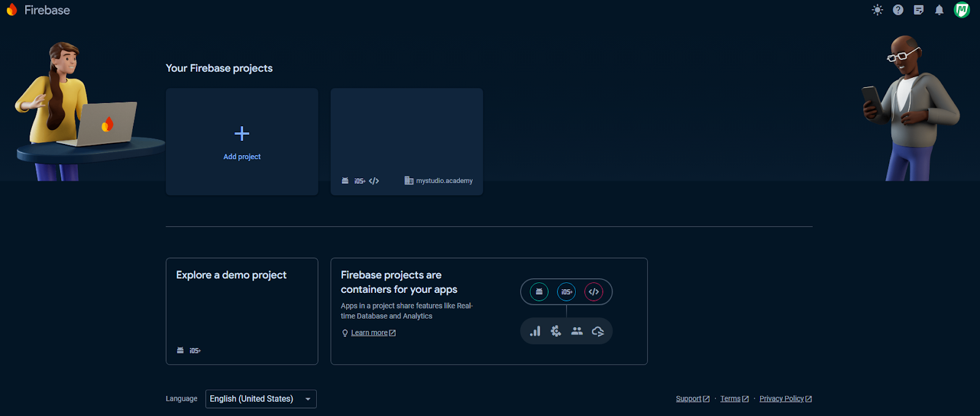This screenshot has height=416, width=980.
Task: Toggle the light/dark theme sun icon
Action: (877, 10)
